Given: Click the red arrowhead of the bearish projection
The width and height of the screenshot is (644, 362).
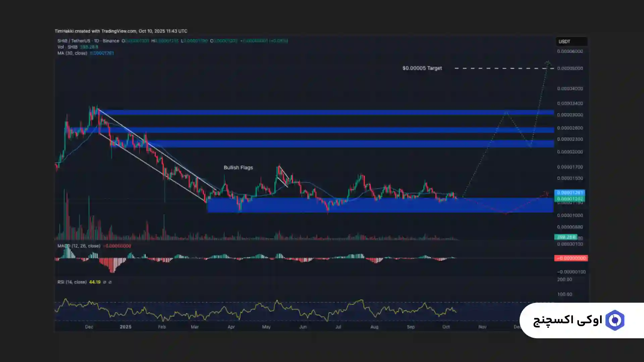Looking at the screenshot, I should [547, 193].
